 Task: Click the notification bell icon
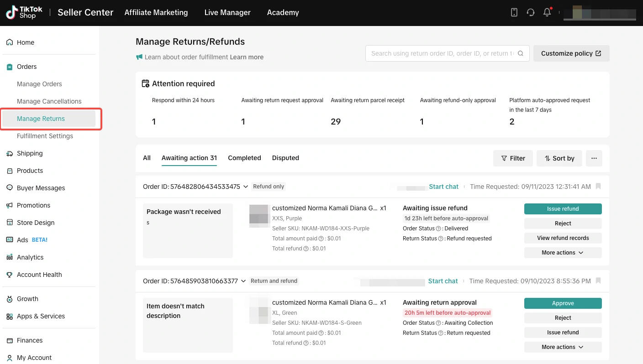547,13
